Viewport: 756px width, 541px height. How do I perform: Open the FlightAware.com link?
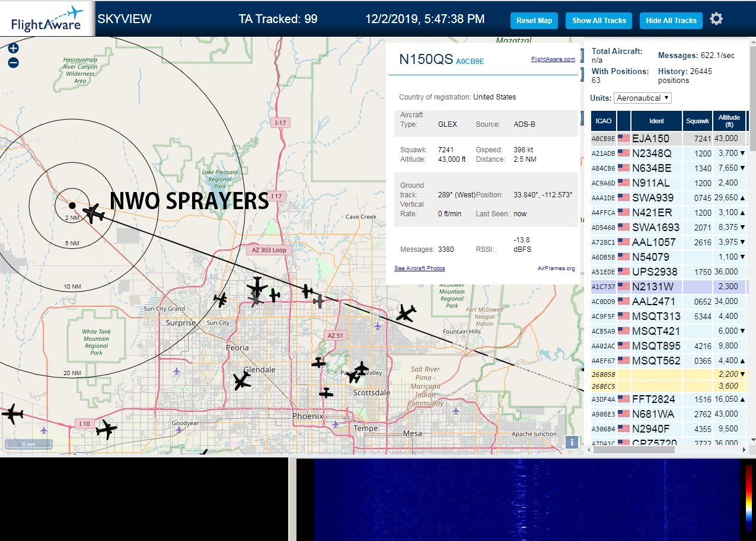(553, 59)
